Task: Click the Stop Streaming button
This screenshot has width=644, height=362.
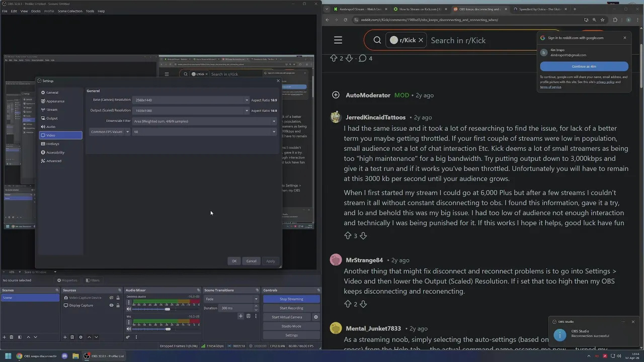Action: 291,299
